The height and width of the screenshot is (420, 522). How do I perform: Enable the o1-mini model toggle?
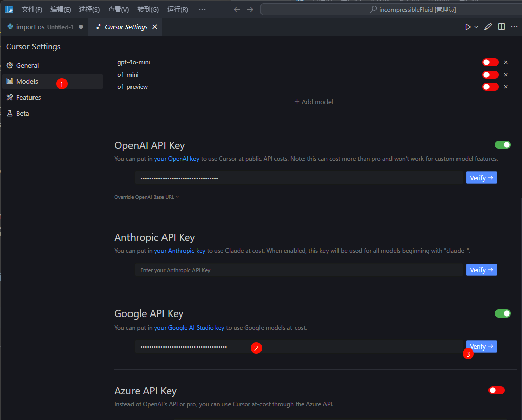[490, 75]
